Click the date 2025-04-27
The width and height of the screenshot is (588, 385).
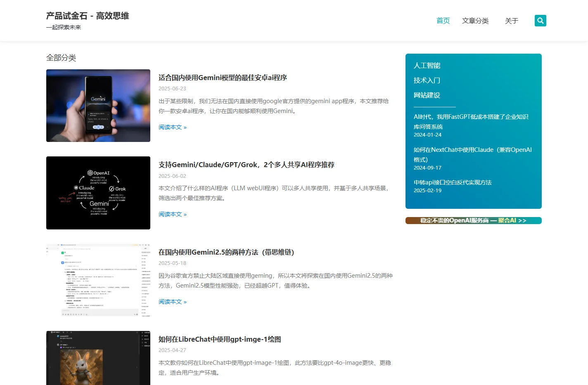pyautogui.click(x=172, y=350)
